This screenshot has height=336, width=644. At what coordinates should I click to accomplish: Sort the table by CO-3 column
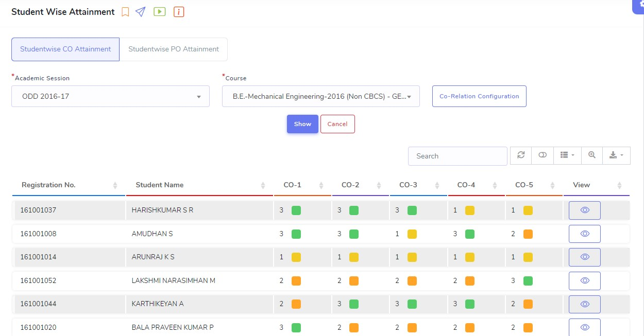(418, 185)
